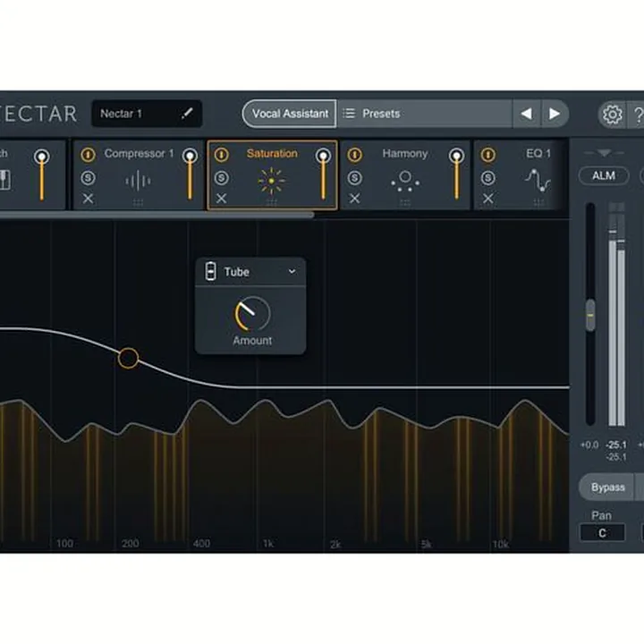This screenshot has height=644, width=644.
Task: Click the Pan value field C
Action: click(x=602, y=533)
